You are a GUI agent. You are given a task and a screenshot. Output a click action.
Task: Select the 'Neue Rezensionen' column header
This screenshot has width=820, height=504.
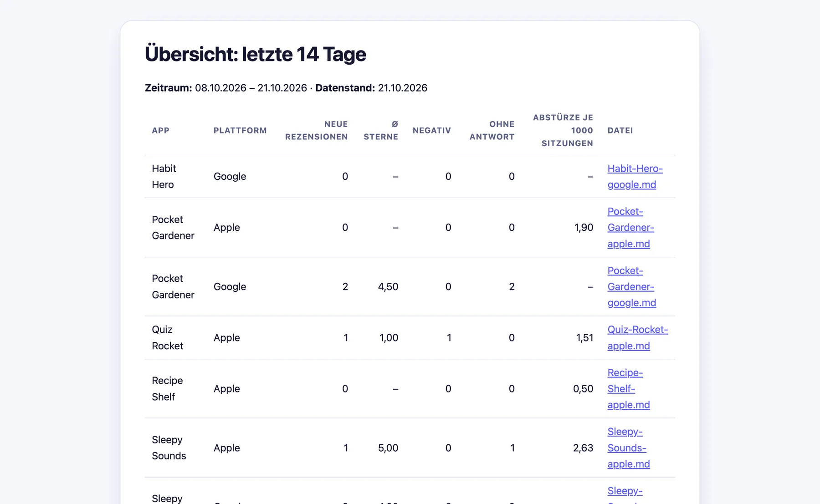point(316,130)
